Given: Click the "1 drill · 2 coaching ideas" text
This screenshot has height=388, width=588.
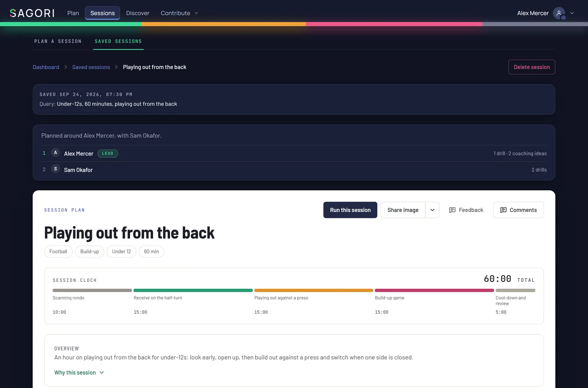Looking at the screenshot, I should [520, 154].
